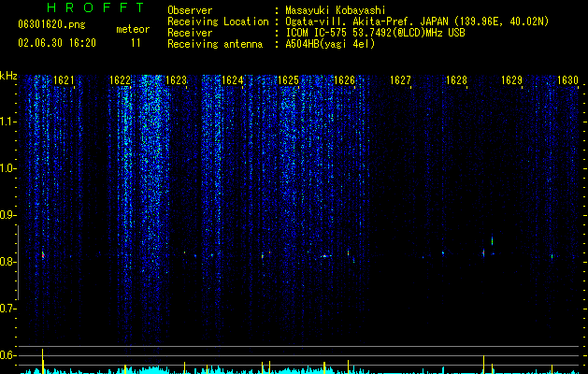The height and width of the screenshot is (374, 588).
Task: Select the 1621 time marker
Action: (64, 80)
